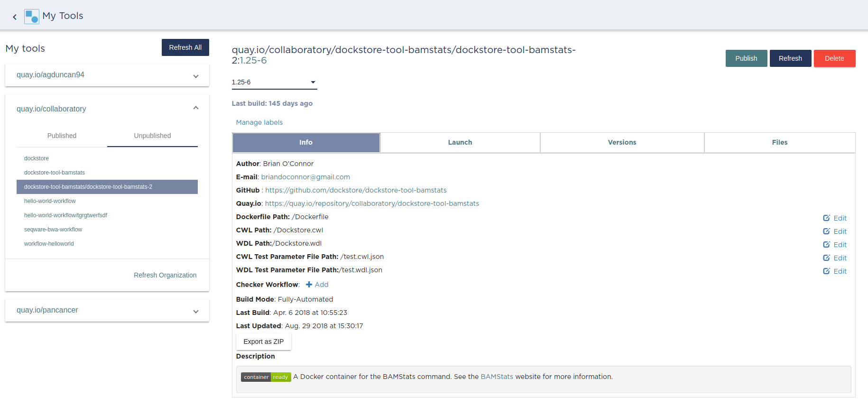Open the Files tab

(779, 142)
